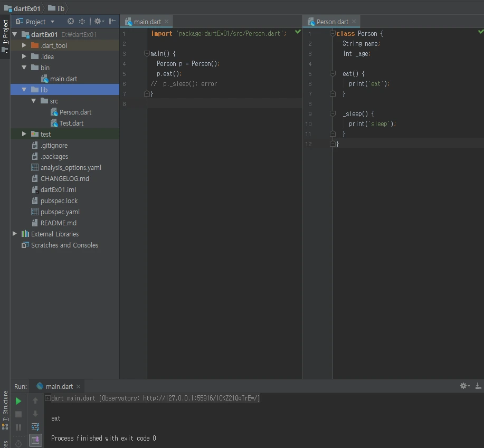The width and height of the screenshot is (484, 448).
Task: Click the Run panel settings gear icon
Action: pyautogui.click(x=464, y=386)
